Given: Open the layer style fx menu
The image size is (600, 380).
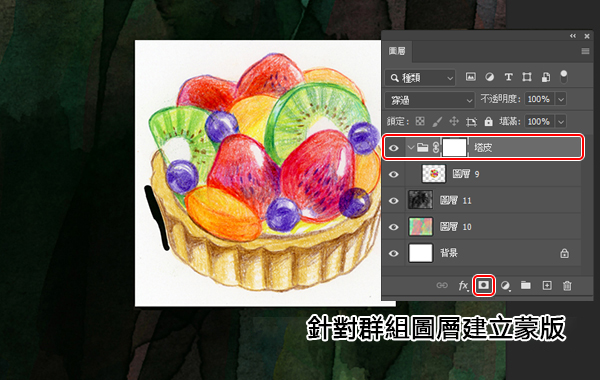Looking at the screenshot, I should click(x=463, y=285).
